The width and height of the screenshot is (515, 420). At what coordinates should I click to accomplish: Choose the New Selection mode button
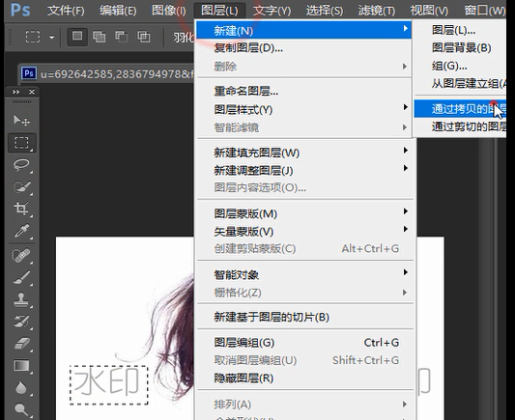[x=77, y=37]
